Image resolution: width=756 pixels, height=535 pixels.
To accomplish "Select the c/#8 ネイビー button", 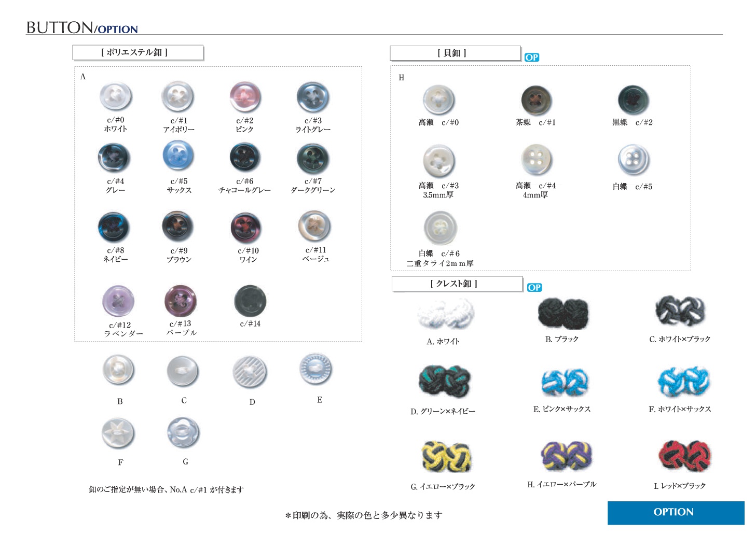I will pos(114,227).
